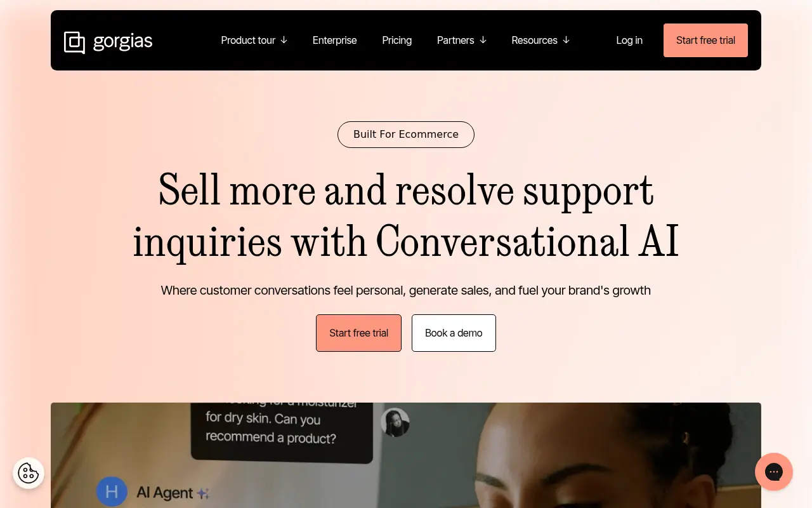The height and width of the screenshot is (508, 812).
Task: Click the Log in link
Action: 629,40
